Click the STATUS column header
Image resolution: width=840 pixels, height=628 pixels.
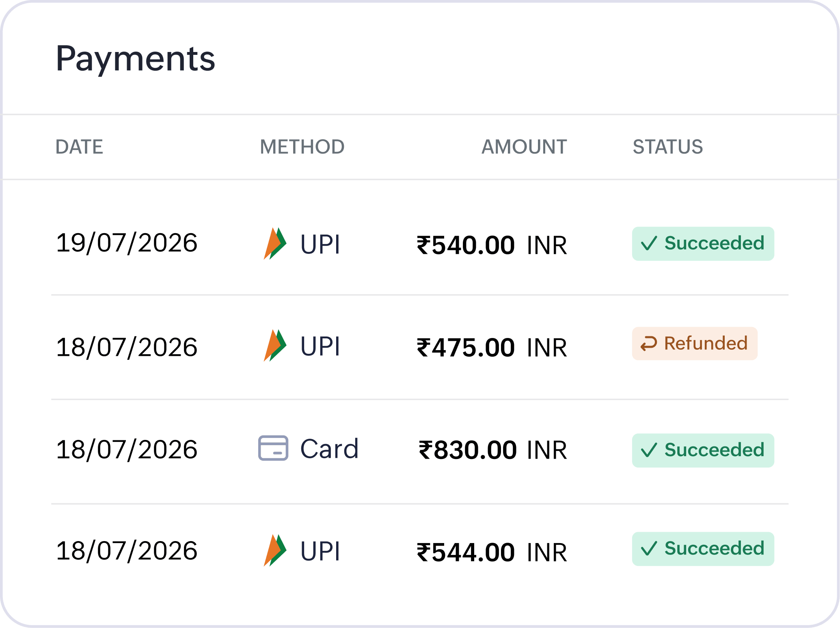click(668, 147)
